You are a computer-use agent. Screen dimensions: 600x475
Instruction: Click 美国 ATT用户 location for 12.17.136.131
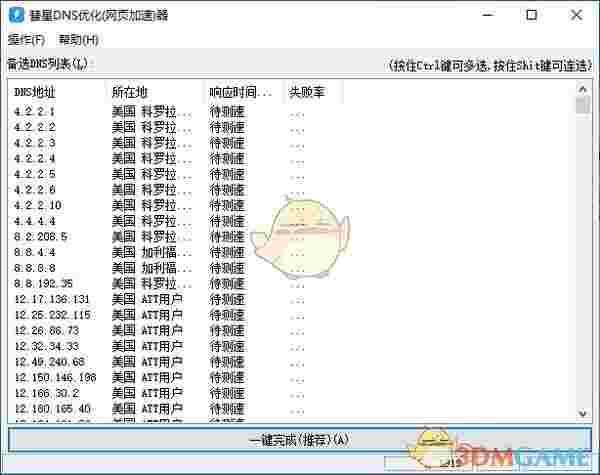click(x=147, y=299)
